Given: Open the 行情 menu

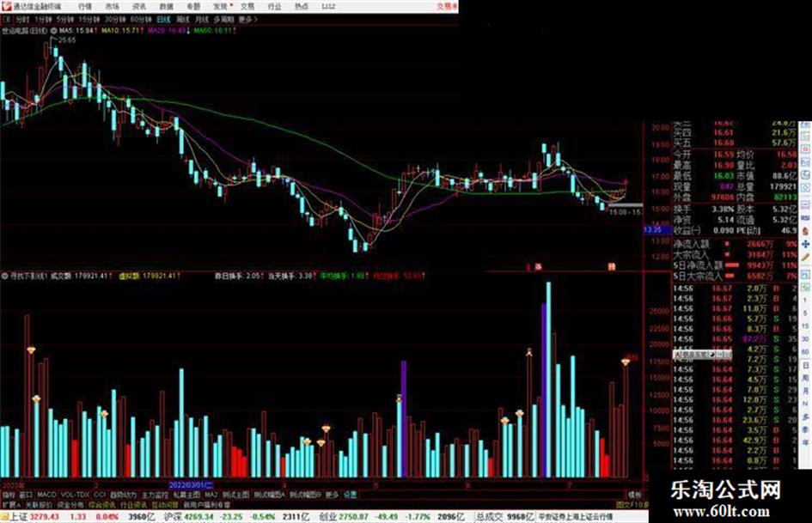Looking at the screenshot, I should click(x=85, y=7).
